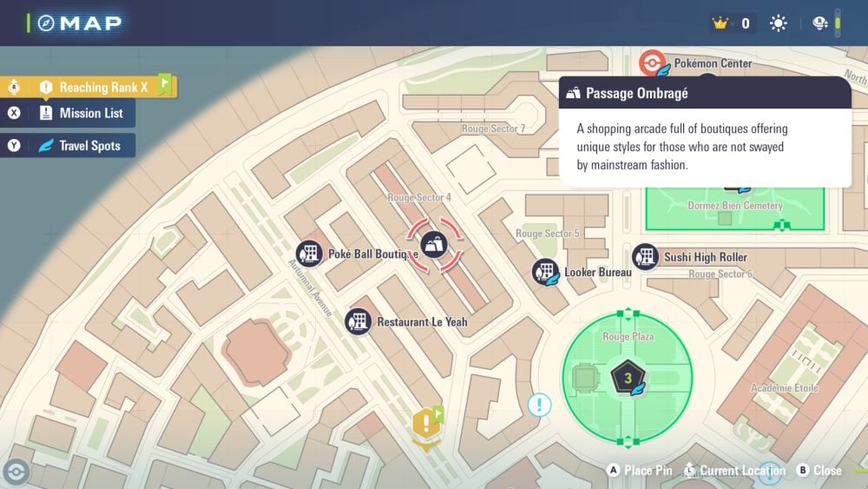Select the Sushi High Roller icon
This screenshot has width=868, height=489.
click(645, 257)
